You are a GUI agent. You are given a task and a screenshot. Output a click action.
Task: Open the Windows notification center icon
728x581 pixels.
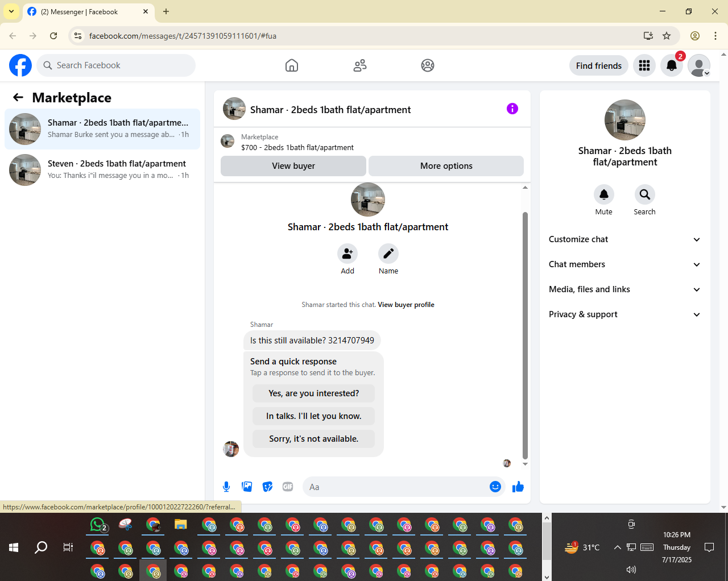[x=709, y=547]
